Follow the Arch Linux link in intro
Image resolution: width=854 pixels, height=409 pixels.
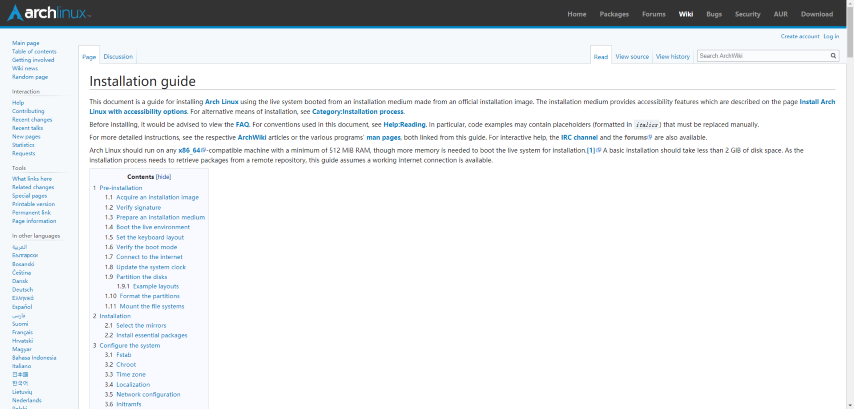tap(222, 102)
